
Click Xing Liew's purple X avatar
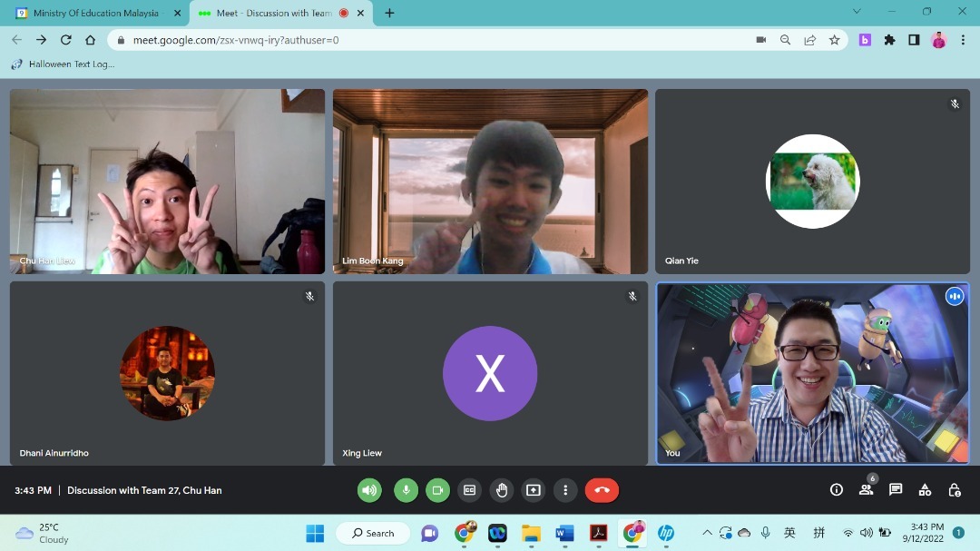(x=490, y=373)
